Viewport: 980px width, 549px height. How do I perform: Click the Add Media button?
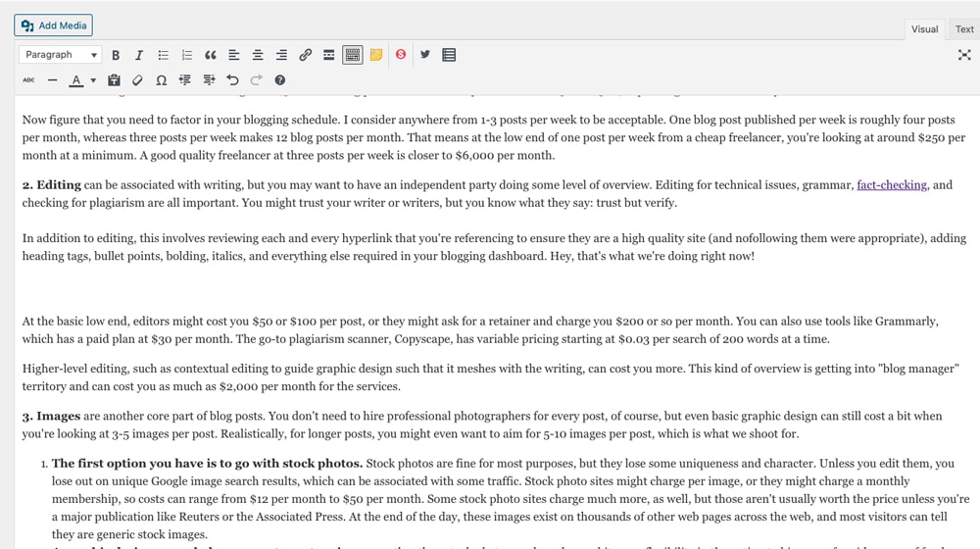pos(53,25)
